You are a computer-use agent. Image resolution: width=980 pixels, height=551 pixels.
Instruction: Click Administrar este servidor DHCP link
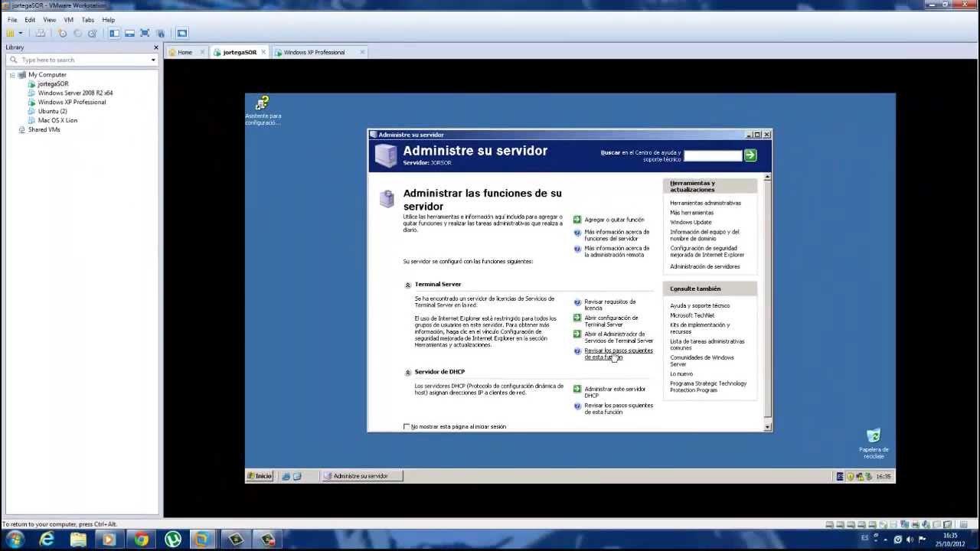[615, 392]
